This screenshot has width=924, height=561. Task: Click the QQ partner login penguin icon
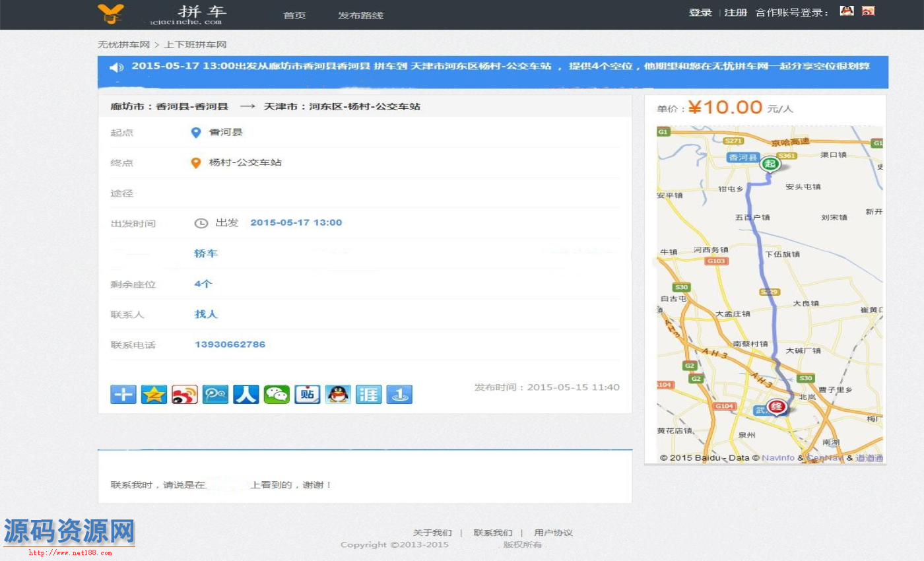(847, 11)
